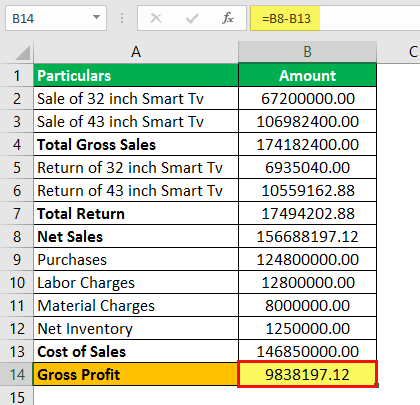420x405 pixels.
Task: Open the Insert Function fx icon
Action: coord(228,18)
